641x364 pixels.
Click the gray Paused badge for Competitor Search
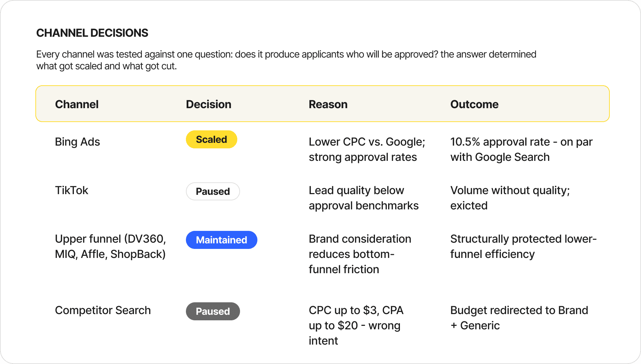pyautogui.click(x=213, y=311)
